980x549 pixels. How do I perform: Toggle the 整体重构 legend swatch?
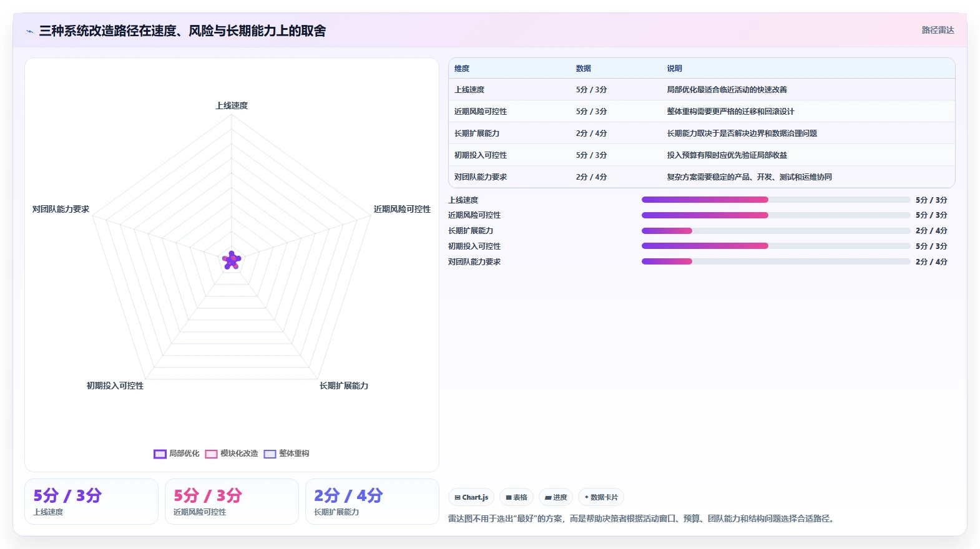(270, 454)
